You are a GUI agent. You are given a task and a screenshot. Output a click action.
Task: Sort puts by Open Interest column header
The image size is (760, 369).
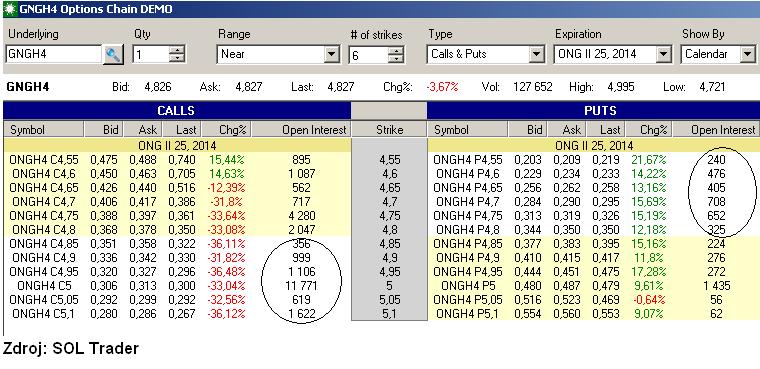click(x=717, y=129)
